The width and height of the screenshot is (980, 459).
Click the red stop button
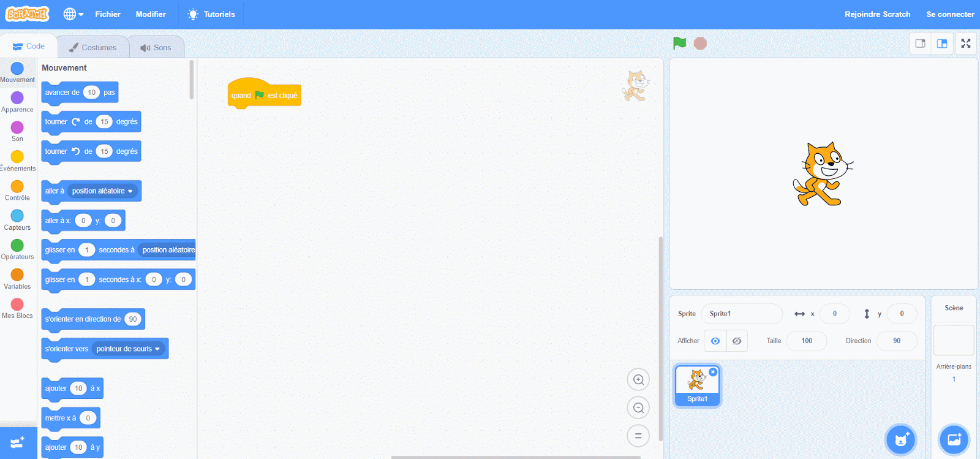(x=700, y=43)
